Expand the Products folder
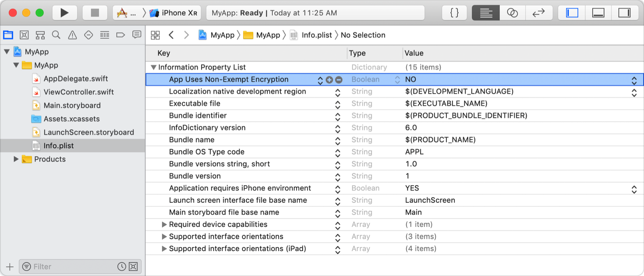The height and width of the screenshot is (276, 644). click(16, 159)
